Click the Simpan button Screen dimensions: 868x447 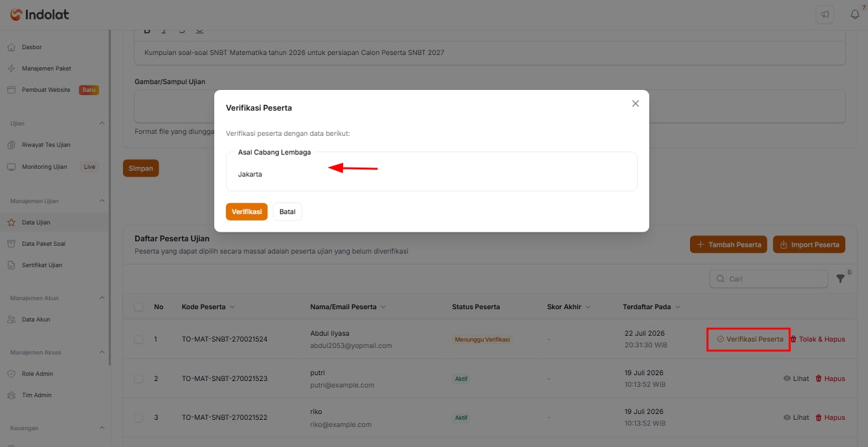coord(140,168)
